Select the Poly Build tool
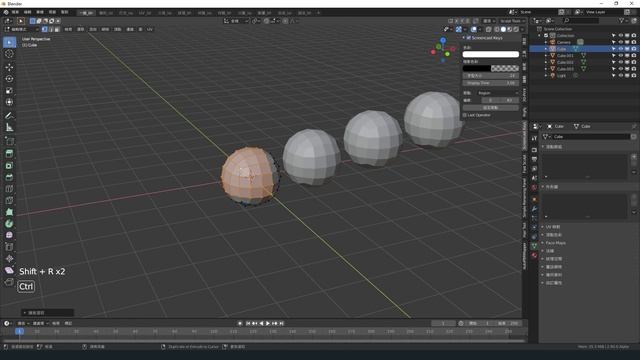Image resolution: width=640 pixels, height=360 pixels. [x=9, y=212]
